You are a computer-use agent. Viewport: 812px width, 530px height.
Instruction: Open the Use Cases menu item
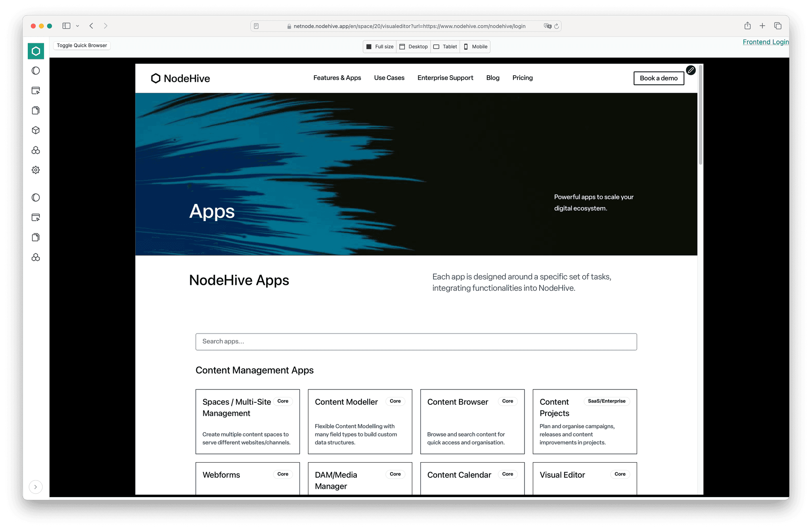[389, 78]
